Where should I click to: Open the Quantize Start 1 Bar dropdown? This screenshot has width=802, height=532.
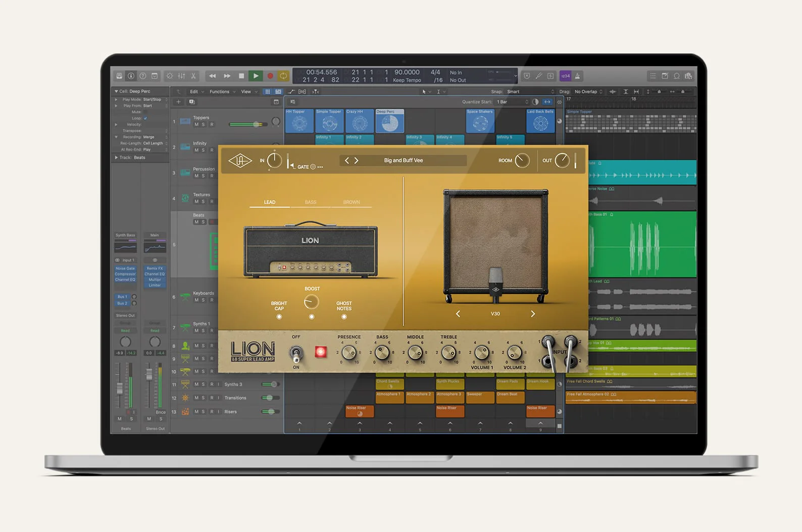click(512, 102)
